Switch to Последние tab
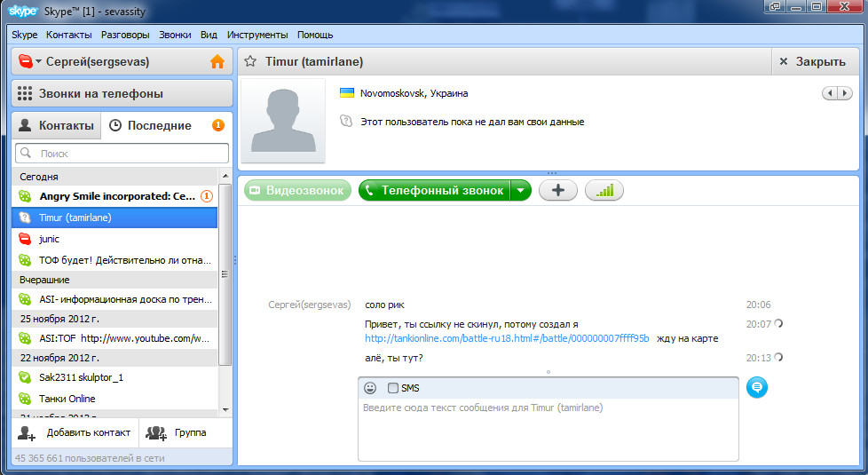Screen dimensions: 868x475 159,126
